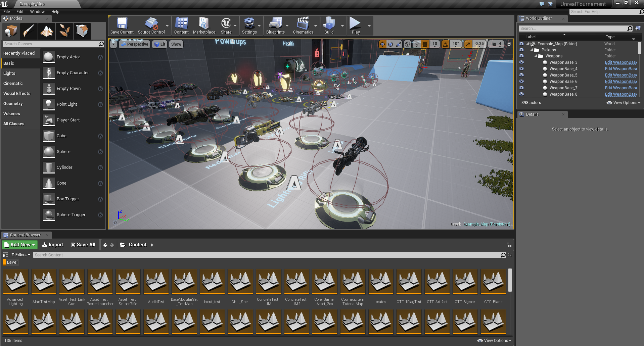Click the Show button in viewport

pos(176,44)
